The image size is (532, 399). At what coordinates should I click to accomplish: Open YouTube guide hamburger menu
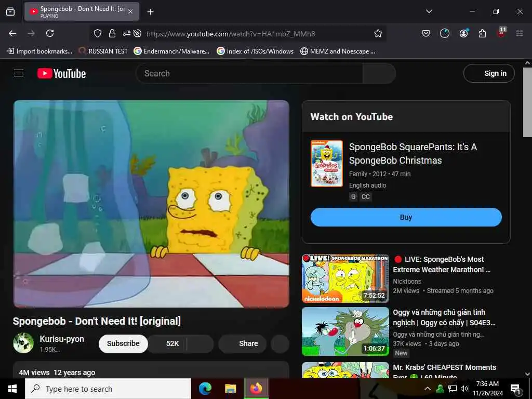point(19,73)
